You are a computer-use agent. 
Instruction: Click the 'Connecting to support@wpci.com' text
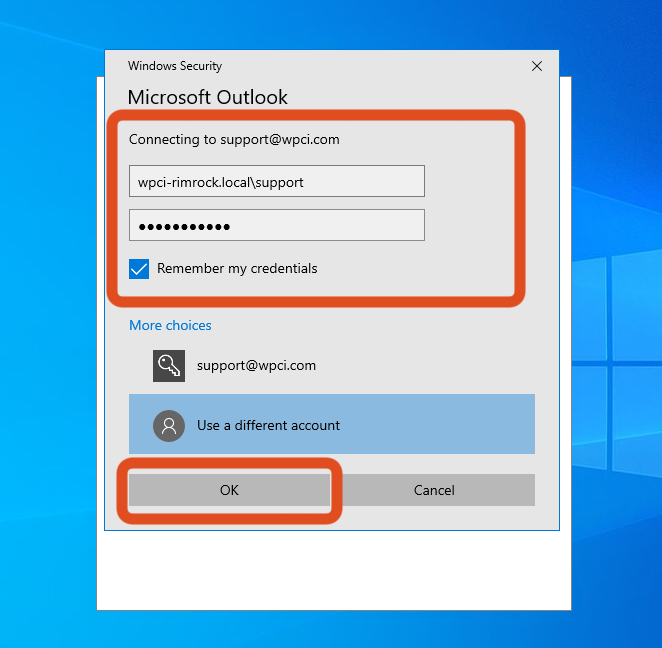234,139
